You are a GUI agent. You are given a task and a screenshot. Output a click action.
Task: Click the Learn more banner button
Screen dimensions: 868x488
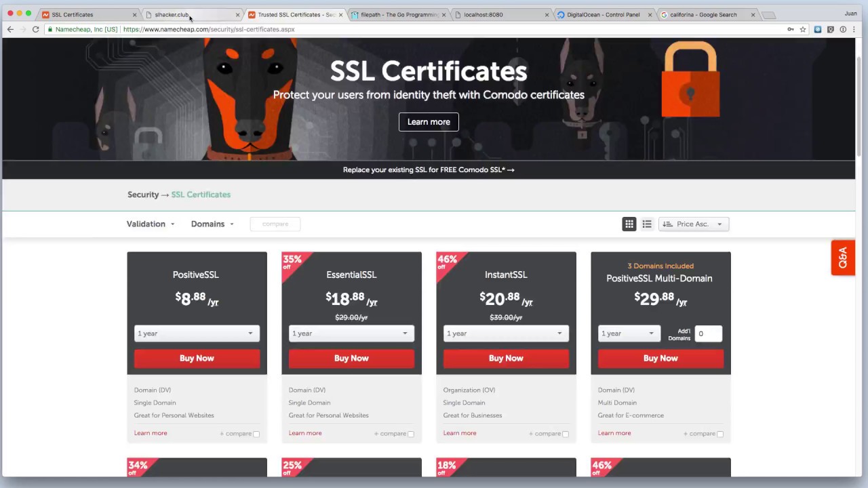(x=429, y=122)
